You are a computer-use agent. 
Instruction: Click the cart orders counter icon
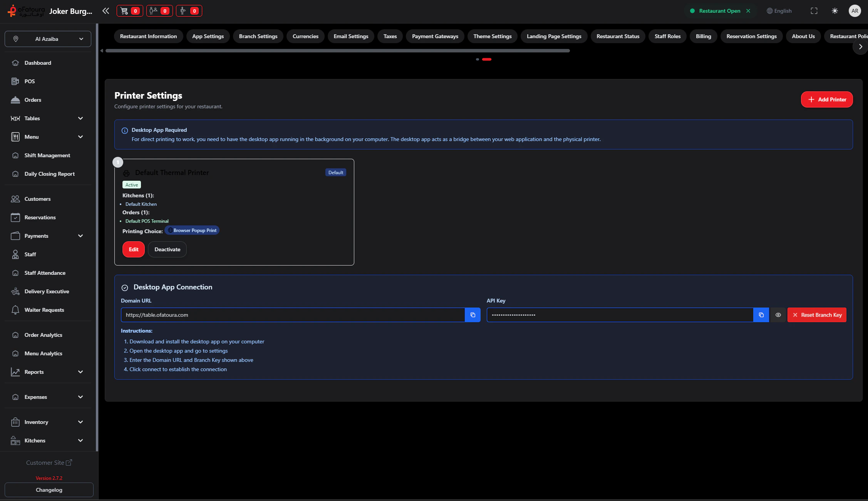point(129,11)
